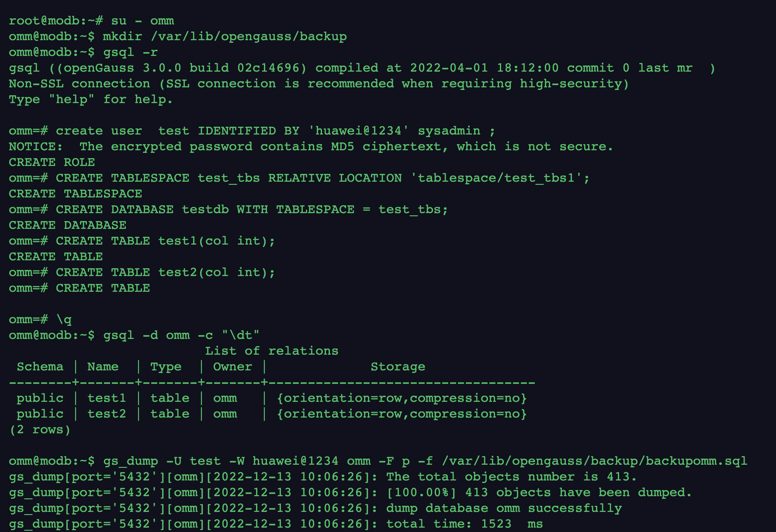Click the 'List of relations' heading

(271, 351)
